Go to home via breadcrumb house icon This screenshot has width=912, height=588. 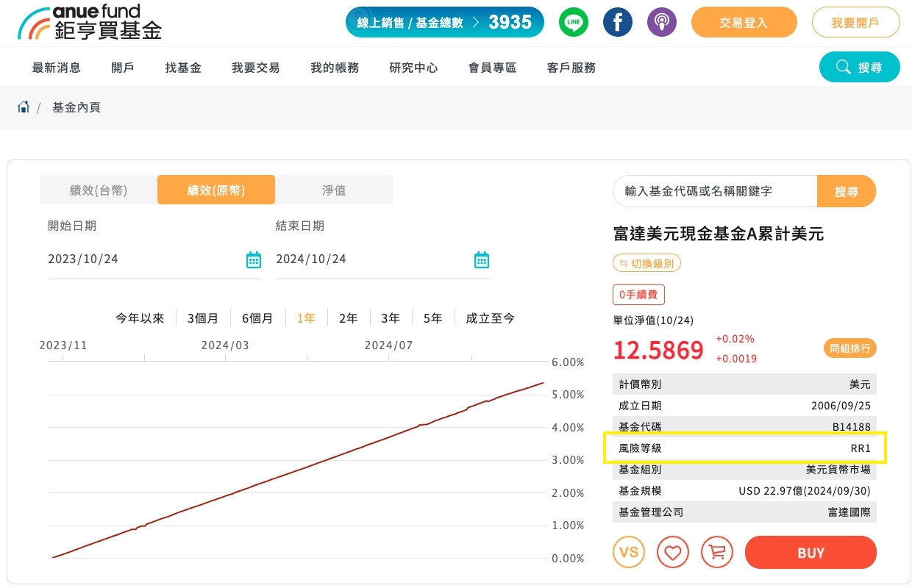(x=24, y=107)
